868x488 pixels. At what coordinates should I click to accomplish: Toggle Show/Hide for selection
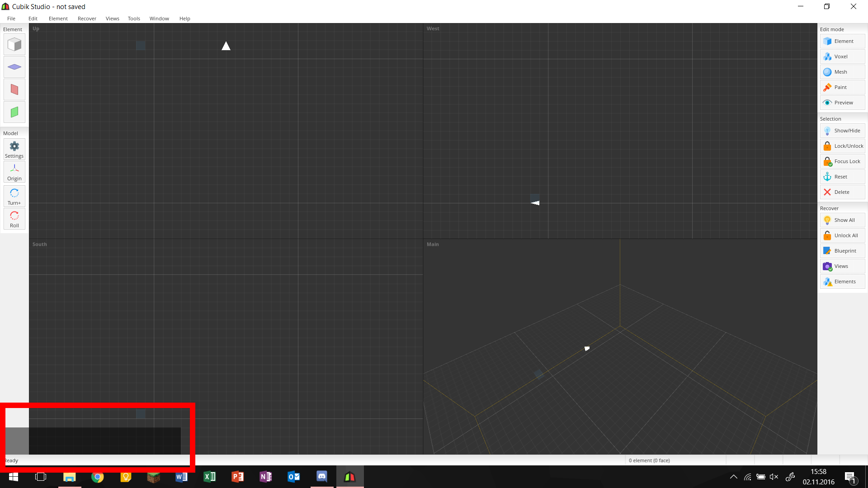(x=842, y=131)
